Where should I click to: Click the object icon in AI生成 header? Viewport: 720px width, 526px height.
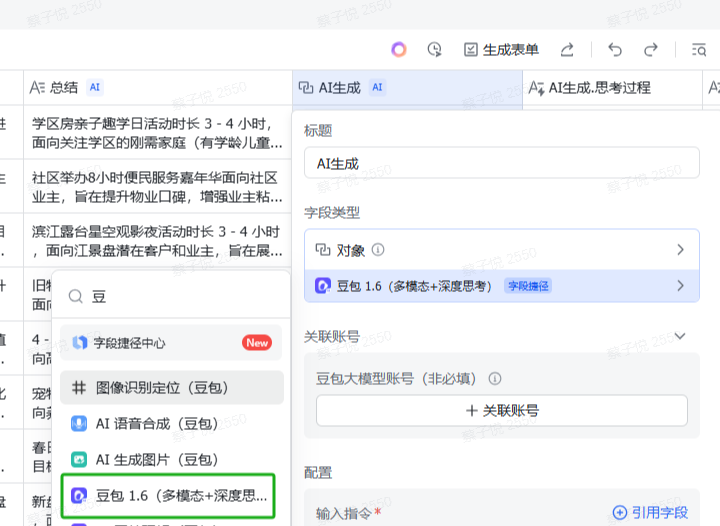click(x=306, y=87)
